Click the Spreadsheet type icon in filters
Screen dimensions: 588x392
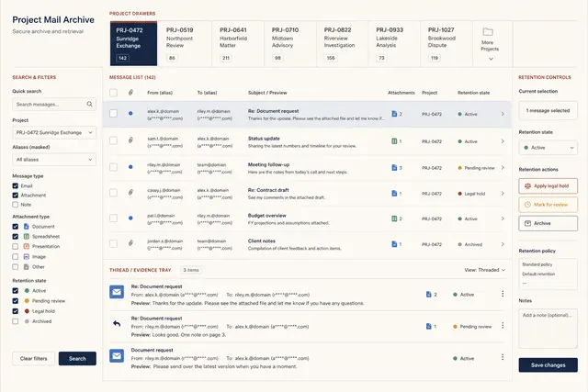27,237
